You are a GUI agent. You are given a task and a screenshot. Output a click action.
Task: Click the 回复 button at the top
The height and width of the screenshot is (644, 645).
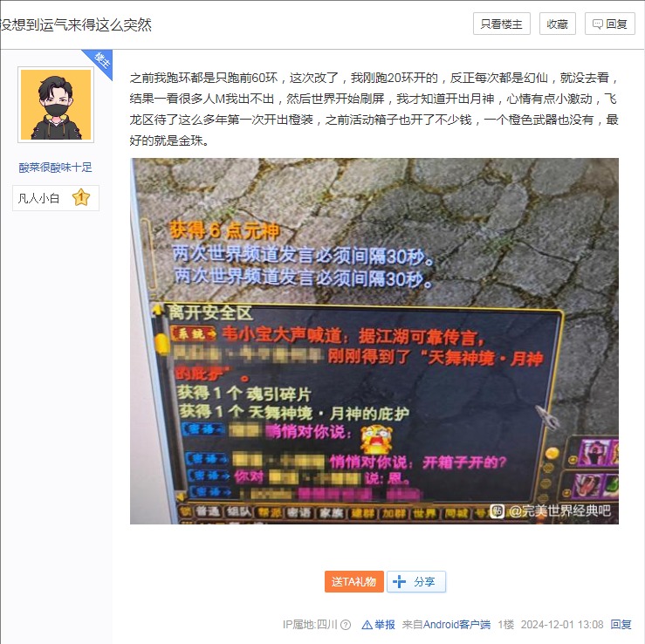609,24
